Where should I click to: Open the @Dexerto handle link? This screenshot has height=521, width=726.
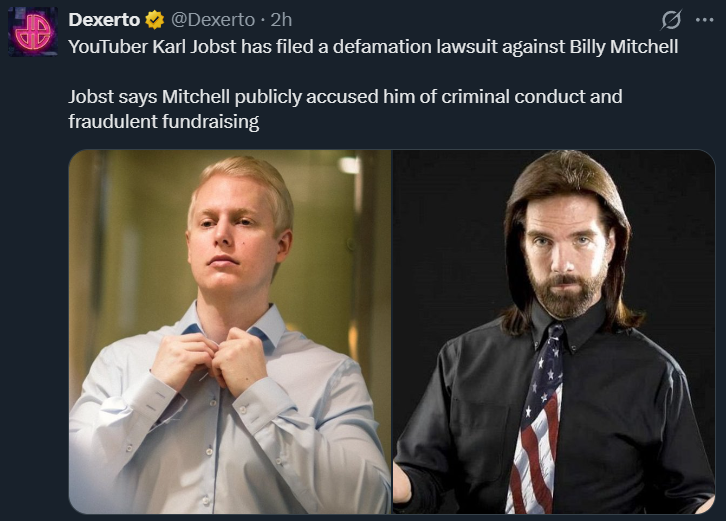coord(213,20)
